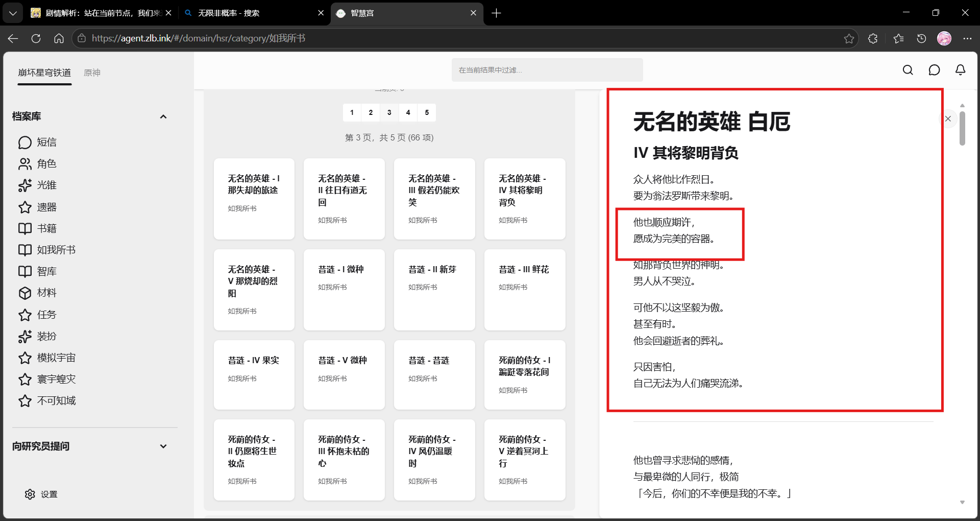Screen dimensions: 980x521
Task: Open the 遗器 relics star icon
Action: click(25, 207)
